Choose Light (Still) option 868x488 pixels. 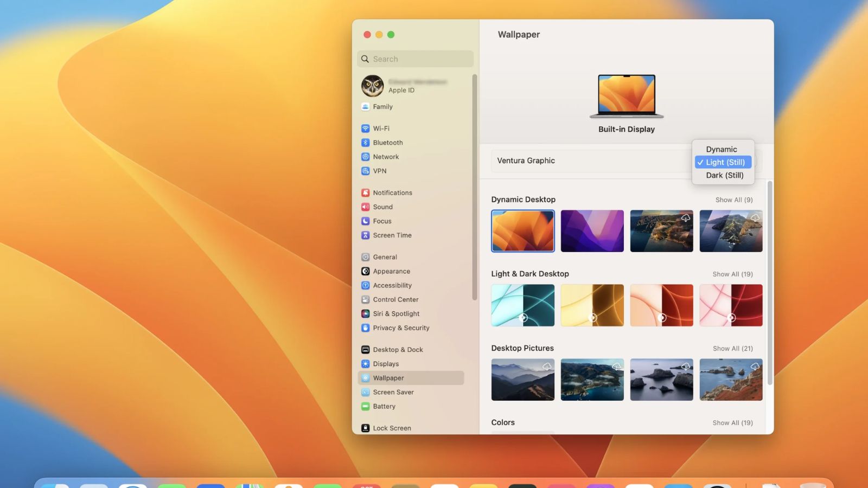click(723, 162)
